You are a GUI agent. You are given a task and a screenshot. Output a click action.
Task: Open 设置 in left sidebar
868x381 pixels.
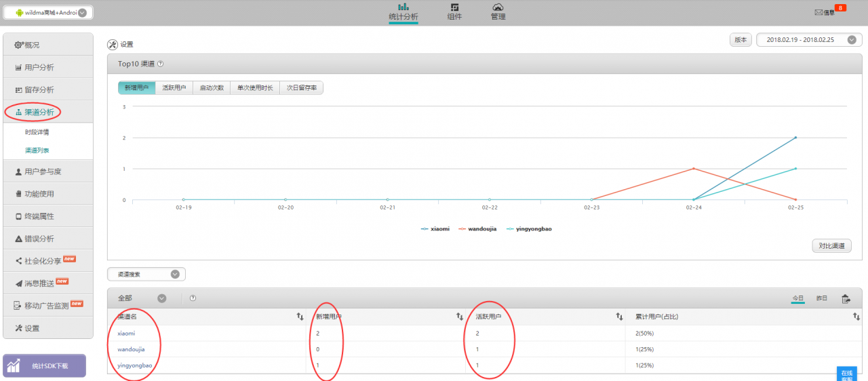point(48,328)
